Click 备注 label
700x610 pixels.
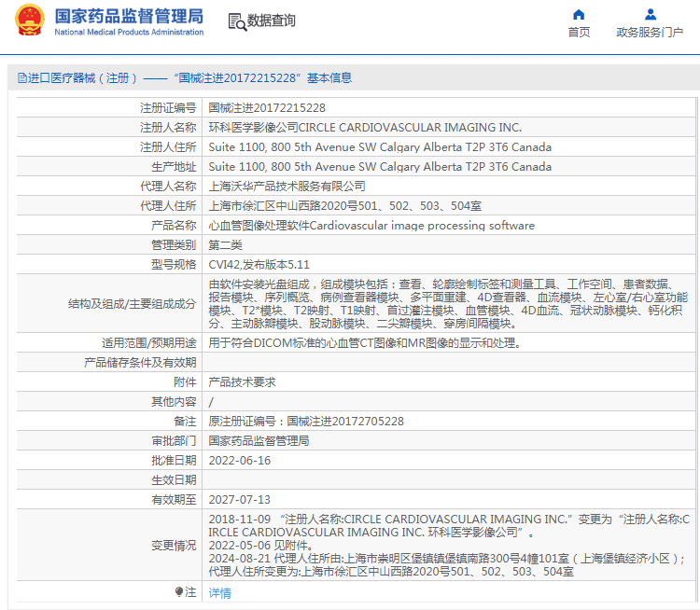tap(185, 422)
